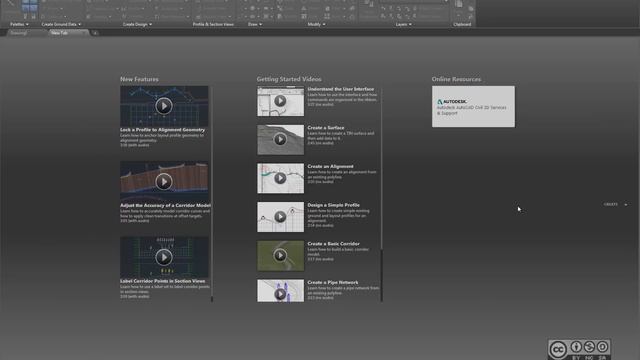640x360 pixels.
Task: Click the Getting Started Videos section heading
Action: coord(289,79)
